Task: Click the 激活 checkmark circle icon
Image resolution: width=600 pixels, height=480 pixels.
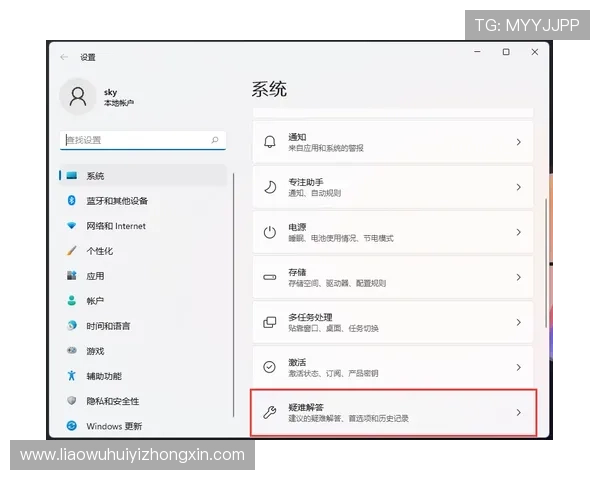Action: point(270,367)
